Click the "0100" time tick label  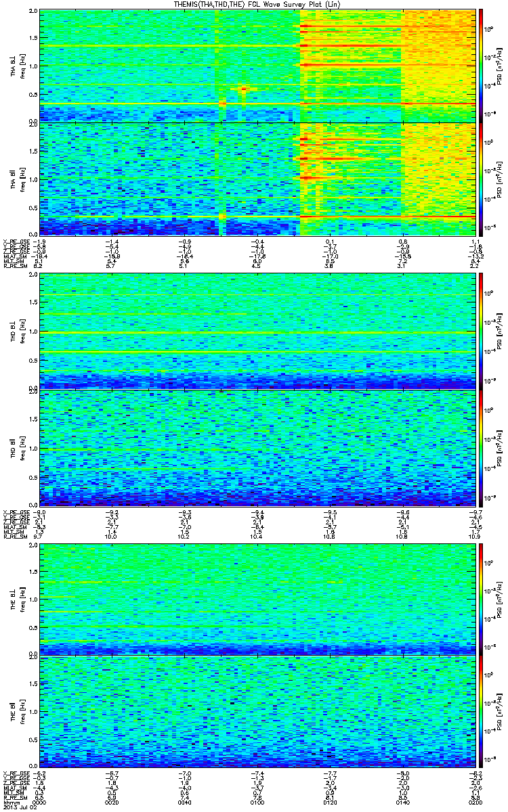point(257,803)
